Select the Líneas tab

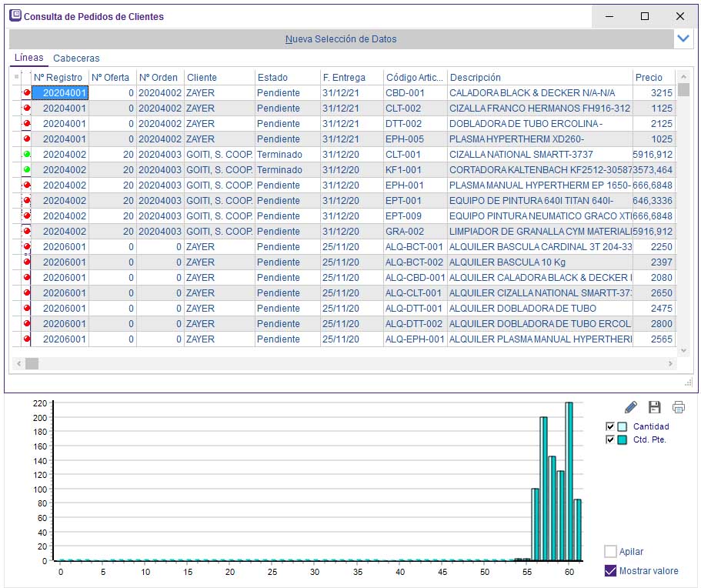point(29,58)
